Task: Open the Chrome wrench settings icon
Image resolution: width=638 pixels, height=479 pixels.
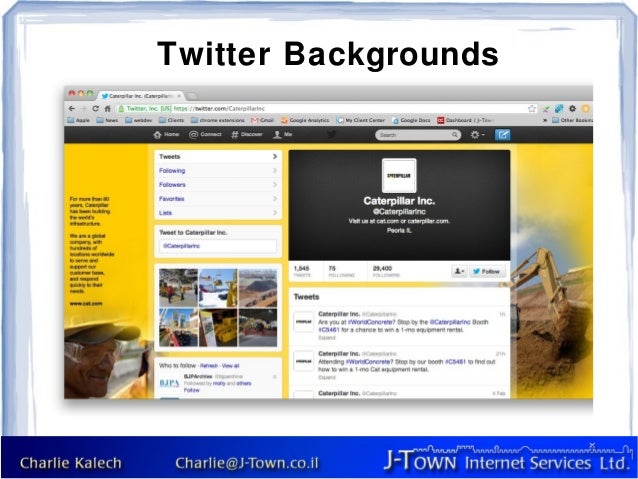Action: click(572, 109)
